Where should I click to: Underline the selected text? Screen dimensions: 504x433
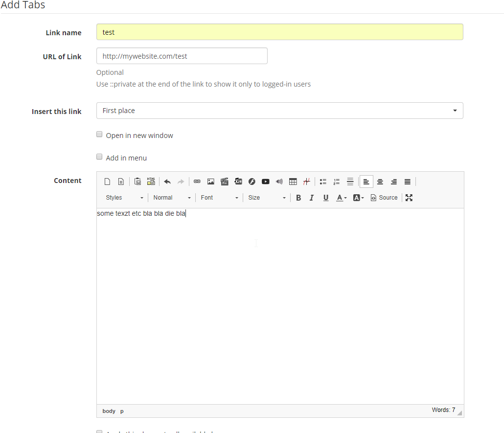click(325, 197)
